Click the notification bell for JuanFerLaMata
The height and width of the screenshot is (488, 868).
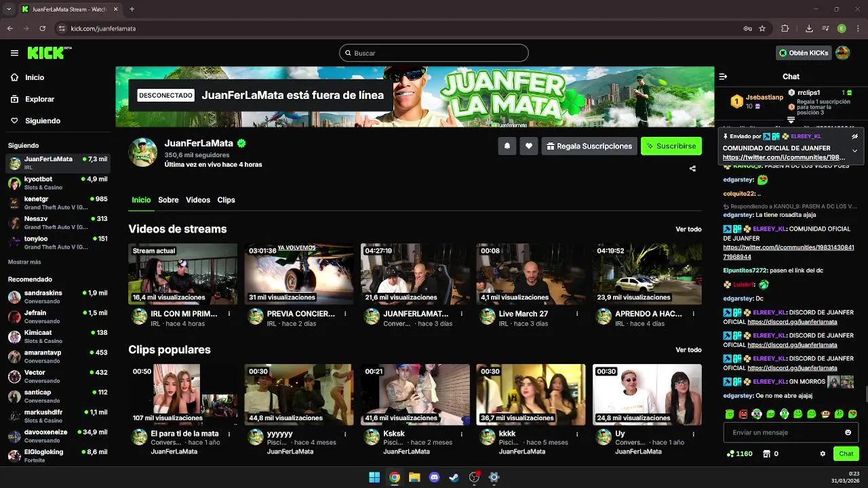(x=507, y=146)
